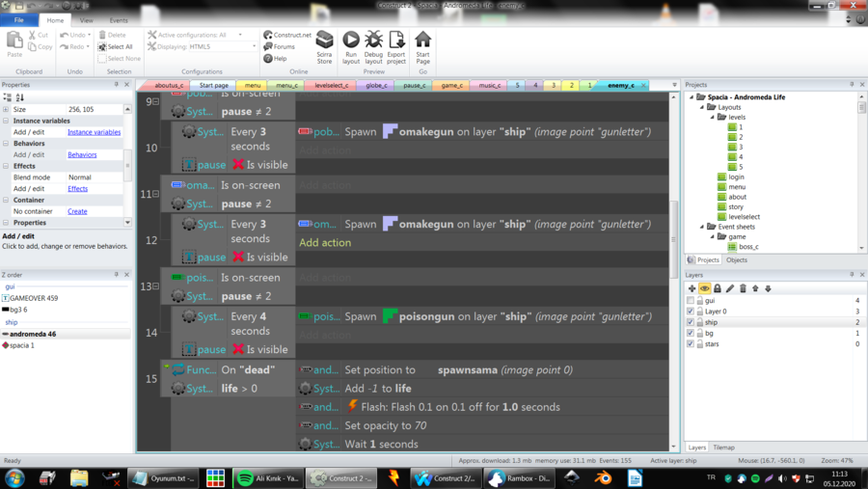
Task: Collapse the Layouts folder in project tree
Action: [702, 107]
